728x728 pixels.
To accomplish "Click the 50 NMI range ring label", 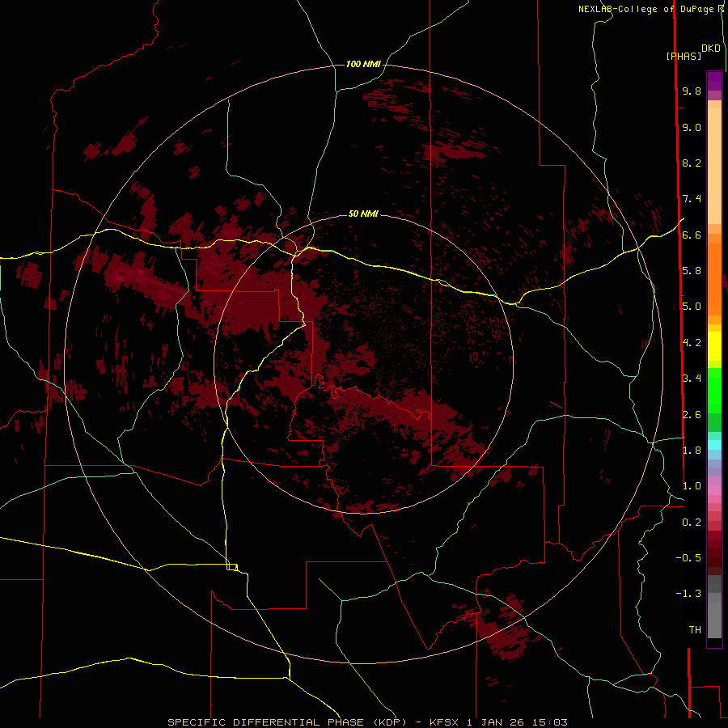I will tap(363, 214).
